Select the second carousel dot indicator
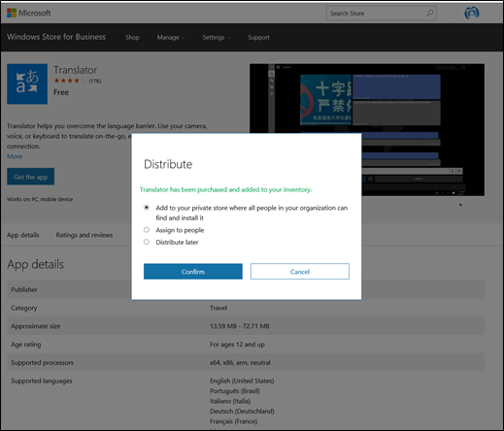Viewport: 504px width, 431px height. coord(467,205)
